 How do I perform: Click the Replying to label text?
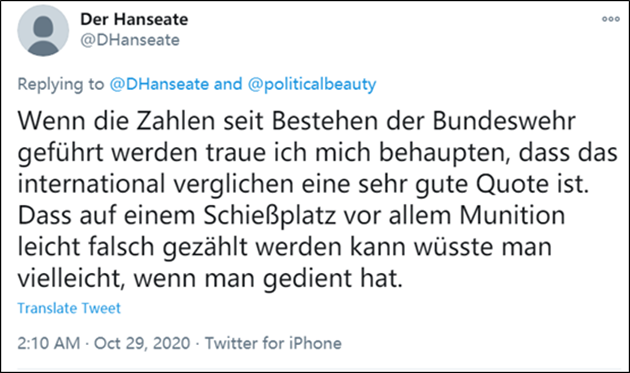coord(61,84)
